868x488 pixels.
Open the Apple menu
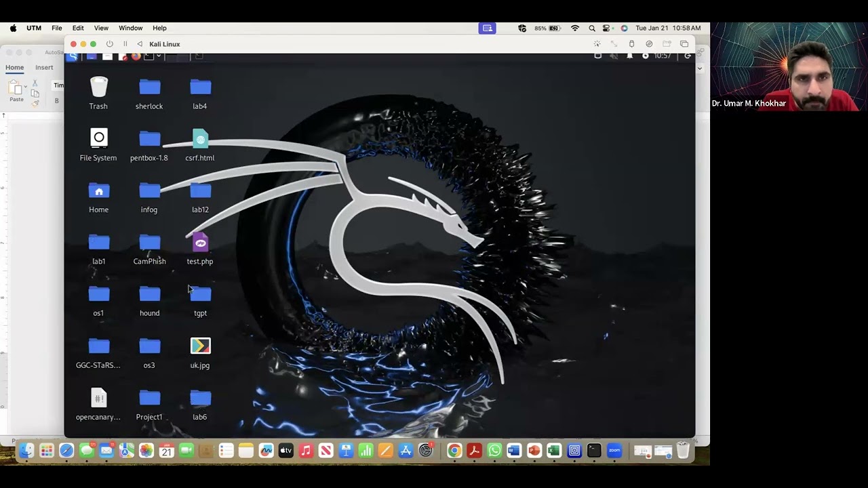[x=13, y=28]
